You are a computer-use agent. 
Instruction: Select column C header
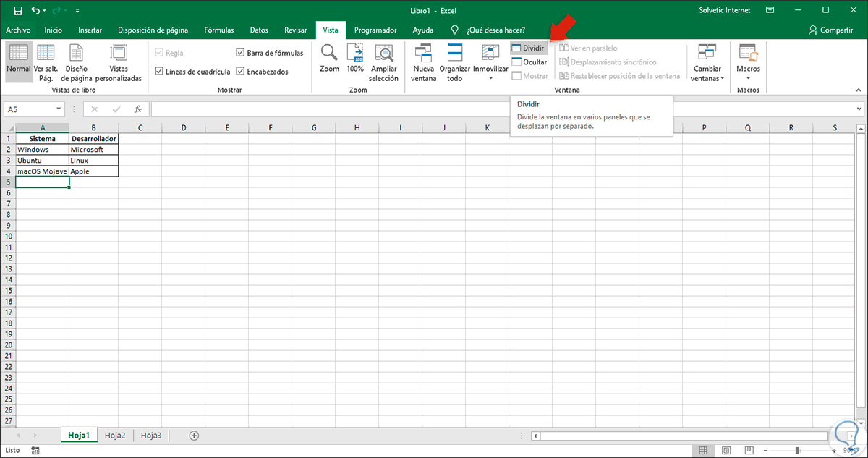point(140,127)
